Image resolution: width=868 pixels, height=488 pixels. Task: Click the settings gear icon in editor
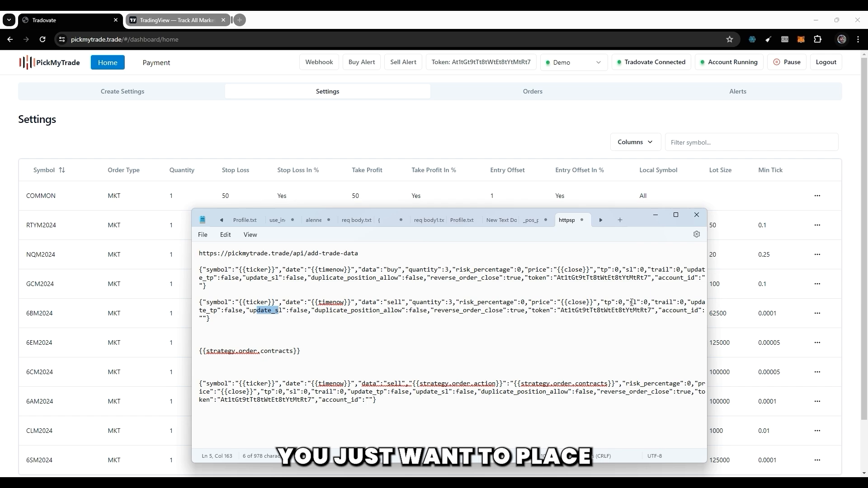tap(697, 234)
